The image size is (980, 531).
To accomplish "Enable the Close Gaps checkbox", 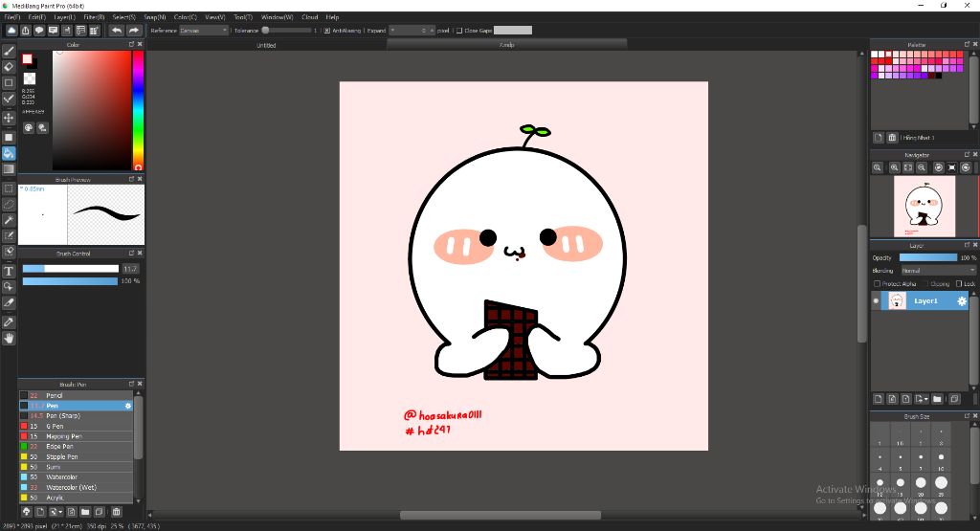I will coord(459,31).
